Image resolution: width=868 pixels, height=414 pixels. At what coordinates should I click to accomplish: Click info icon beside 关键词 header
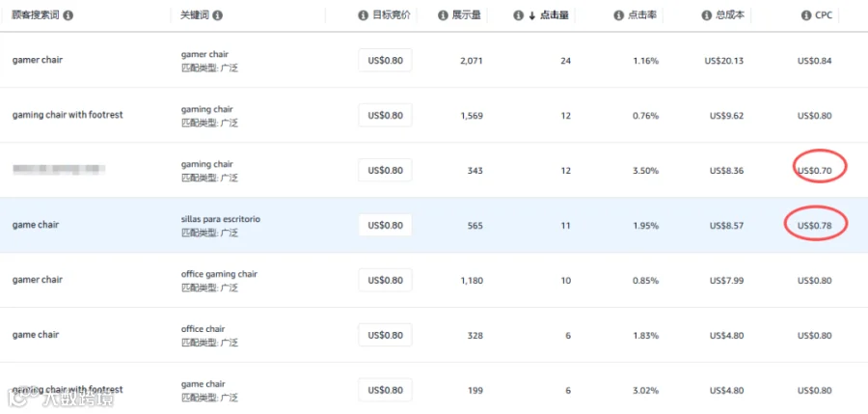(218, 15)
